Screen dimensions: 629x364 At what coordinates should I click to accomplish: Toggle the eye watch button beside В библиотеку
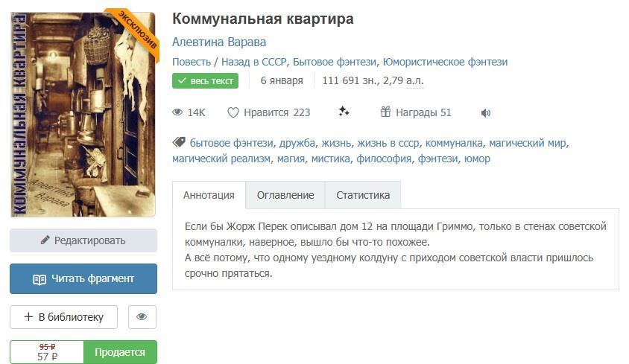142,317
